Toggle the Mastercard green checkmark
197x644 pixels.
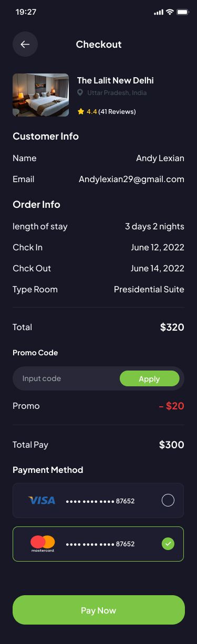(168, 544)
